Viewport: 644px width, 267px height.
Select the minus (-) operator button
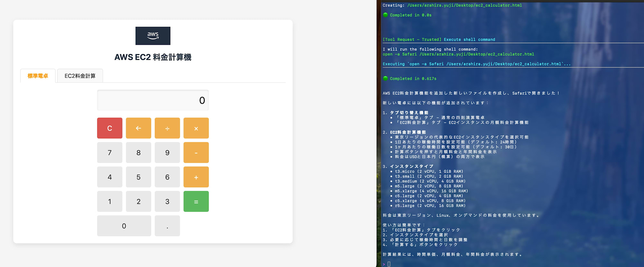pos(196,152)
